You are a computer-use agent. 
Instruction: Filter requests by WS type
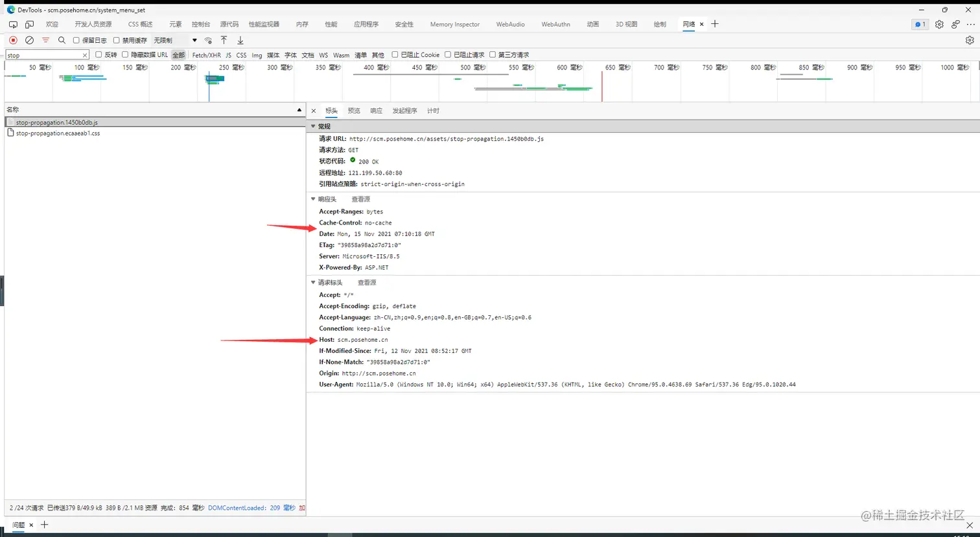click(323, 55)
